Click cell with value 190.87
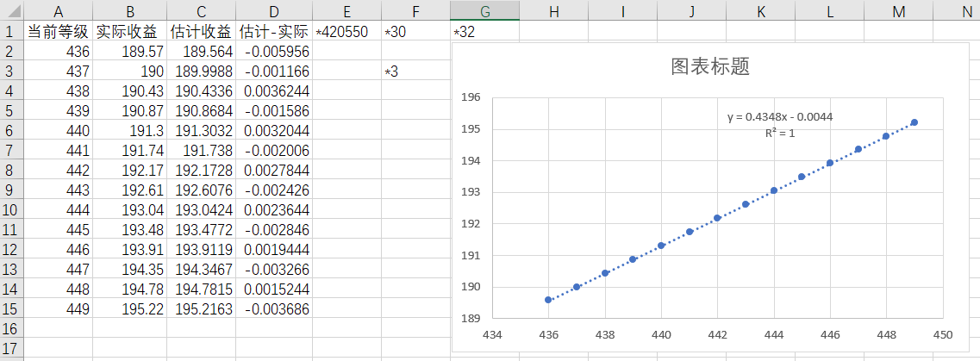The image size is (980, 361). point(130,110)
